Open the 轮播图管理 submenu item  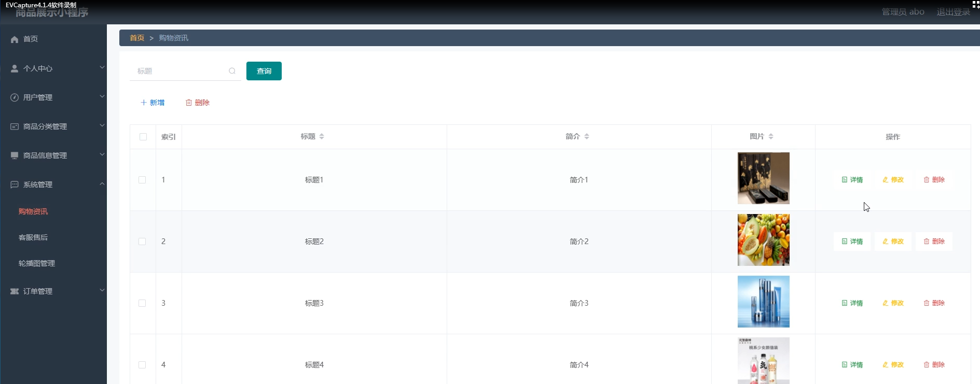tap(37, 263)
